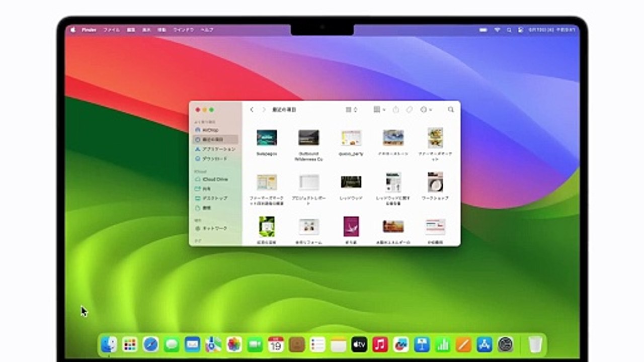The height and width of the screenshot is (362, 644).
Task: Click the Finder window search icon
Action: (x=451, y=110)
